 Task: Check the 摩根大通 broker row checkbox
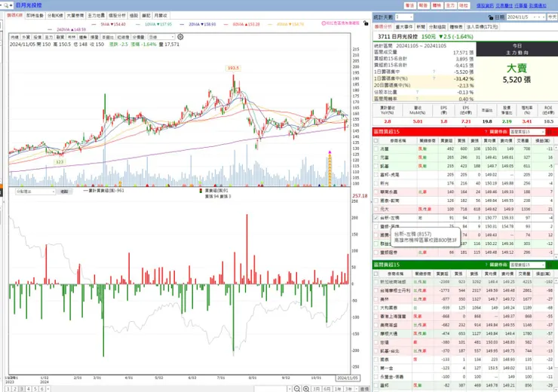click(x=376, y=334)
